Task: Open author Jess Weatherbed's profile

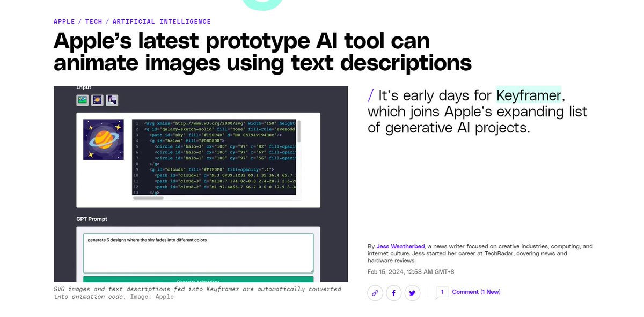Action: (x=400, y=246)
